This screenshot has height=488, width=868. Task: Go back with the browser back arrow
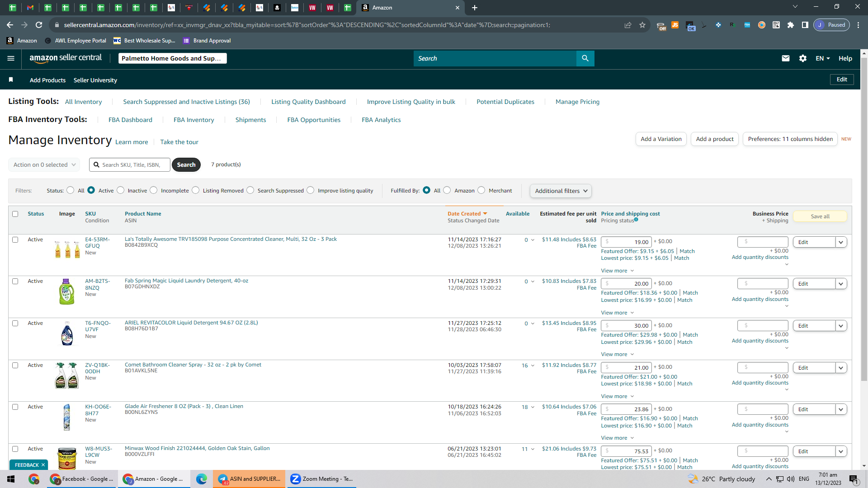(10, 25)
